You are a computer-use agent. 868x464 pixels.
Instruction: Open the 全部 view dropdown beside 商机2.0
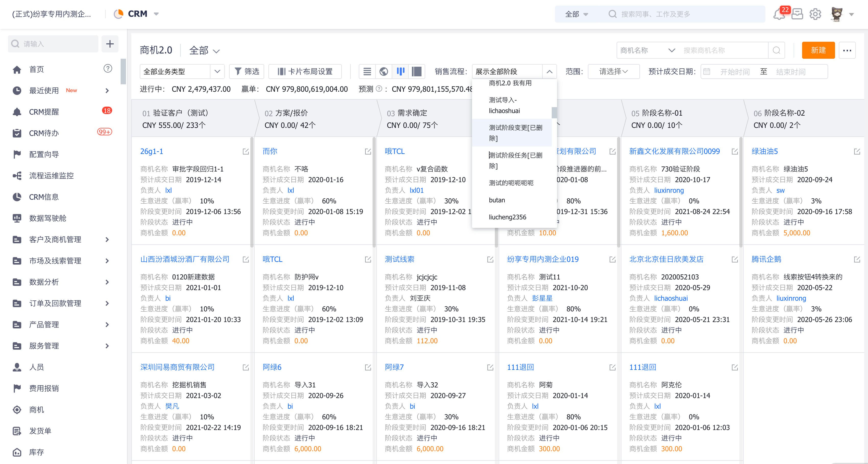click(204, 51)
